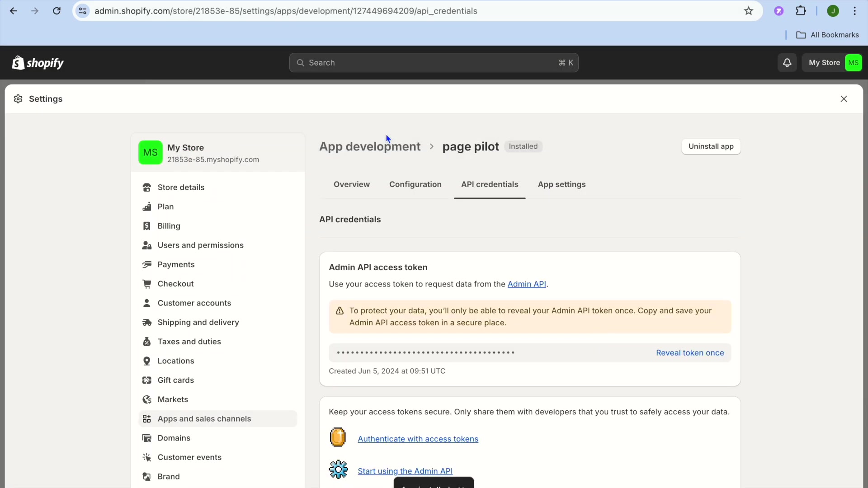This screenshot has width=868, height=488.
Task: Click the Shipping and delivery truck icon
Action: click(146, 323)
